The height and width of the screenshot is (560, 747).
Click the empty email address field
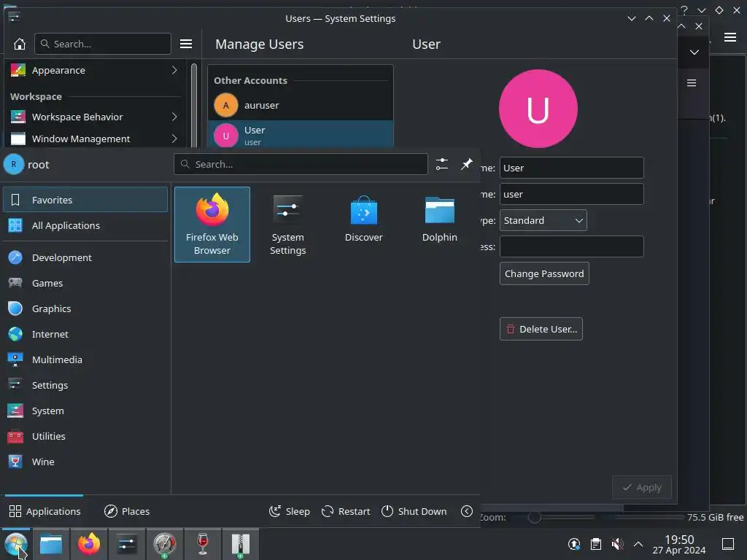(x=572, y=246)
